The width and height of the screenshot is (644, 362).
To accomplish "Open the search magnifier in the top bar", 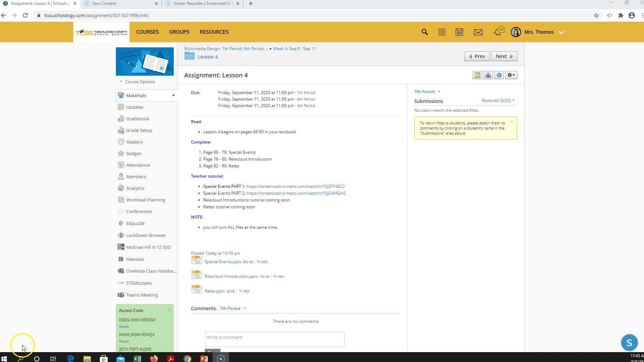I will point(425,32).
